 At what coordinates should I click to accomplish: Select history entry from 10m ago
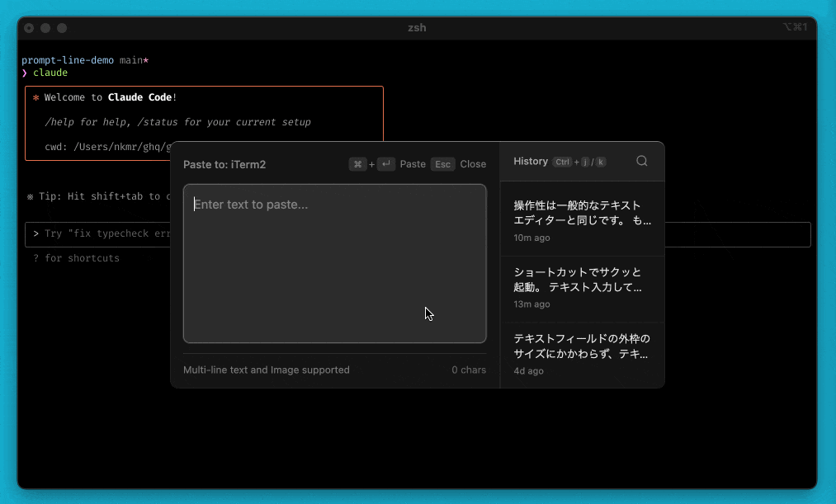582,221
